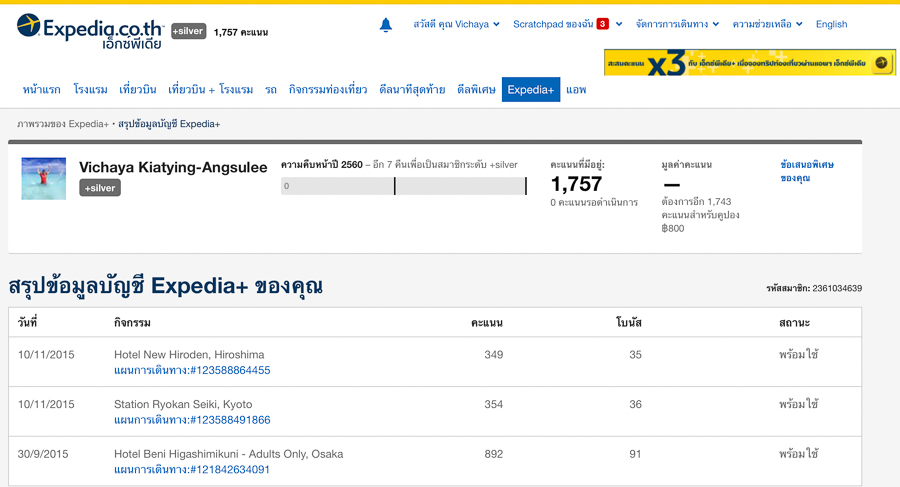Open the โรงแรม tab
The height and width of the screenshot is (487, 900).
90,90
